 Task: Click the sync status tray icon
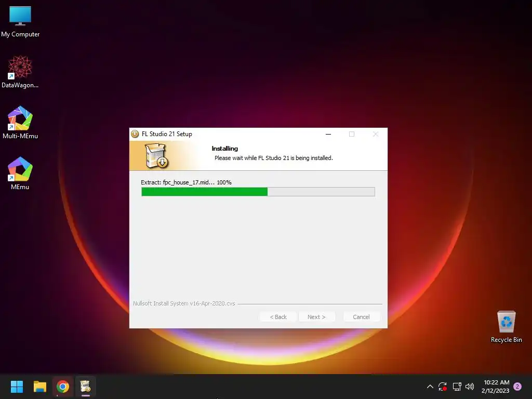[x=443, y=387]
